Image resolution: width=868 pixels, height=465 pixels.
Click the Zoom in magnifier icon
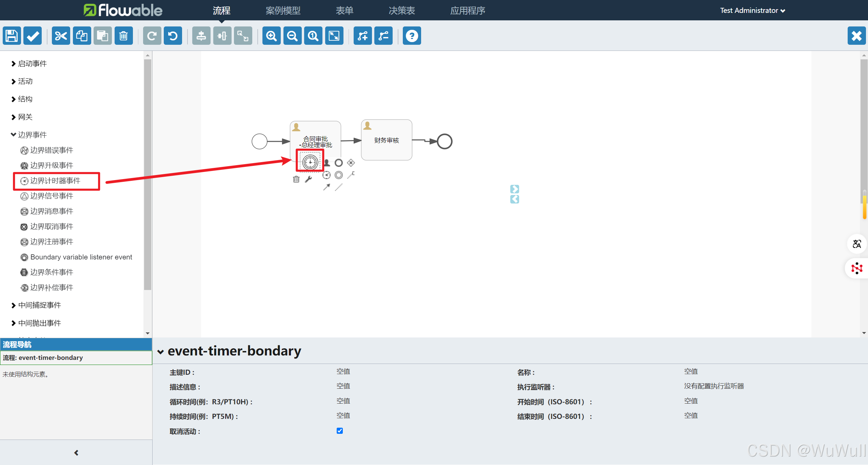pos(271,36)
